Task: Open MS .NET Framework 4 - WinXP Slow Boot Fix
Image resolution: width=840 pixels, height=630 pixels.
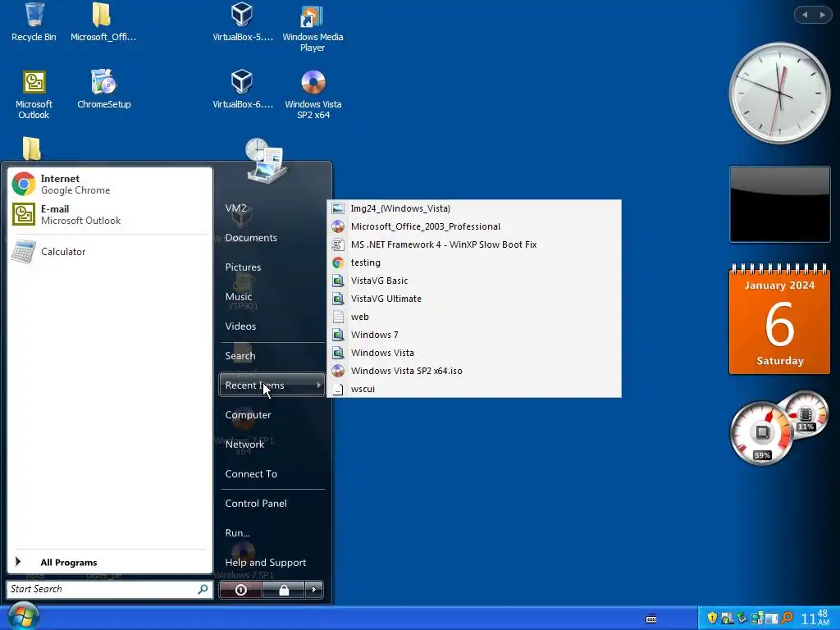Action: (x=474, y=244)
